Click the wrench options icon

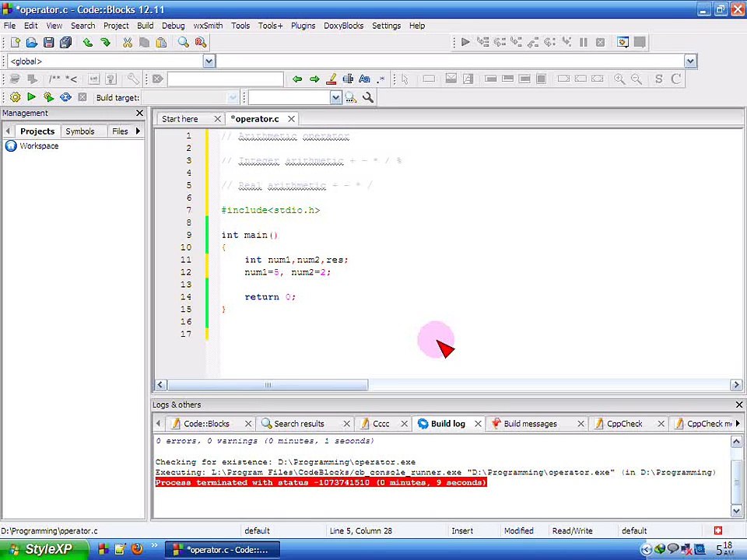pyautogui.click(x=368, y=98)
